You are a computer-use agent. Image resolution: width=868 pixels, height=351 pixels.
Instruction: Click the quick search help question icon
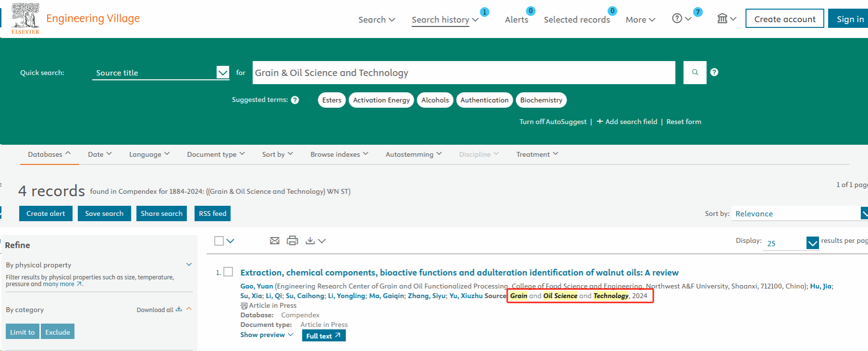pyautogui.click(x=714, y=72)
